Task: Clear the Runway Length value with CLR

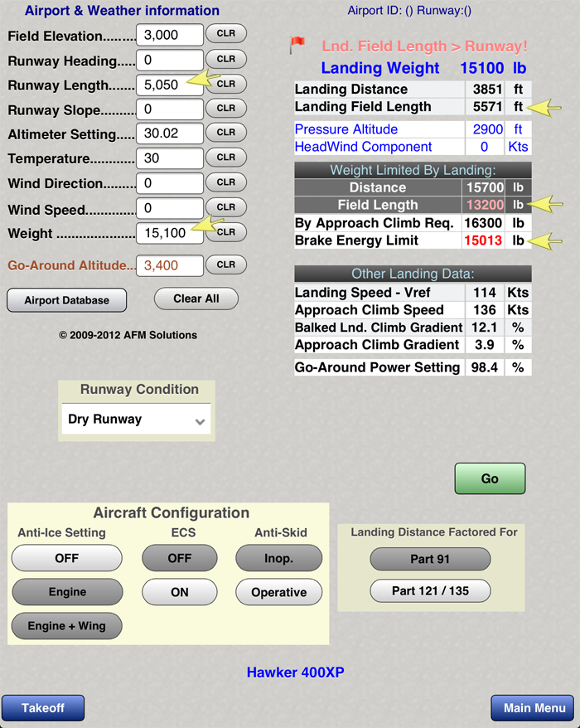Action: point(225,84)
